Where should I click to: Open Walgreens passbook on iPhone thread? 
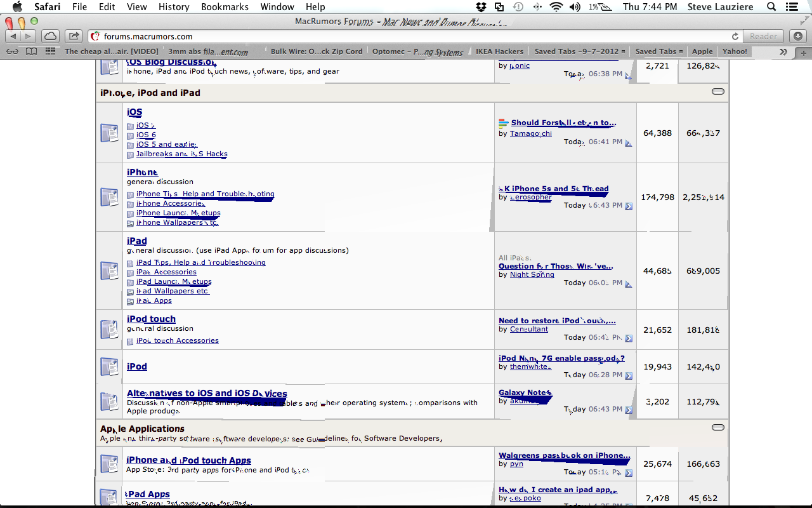coord(565,455)
